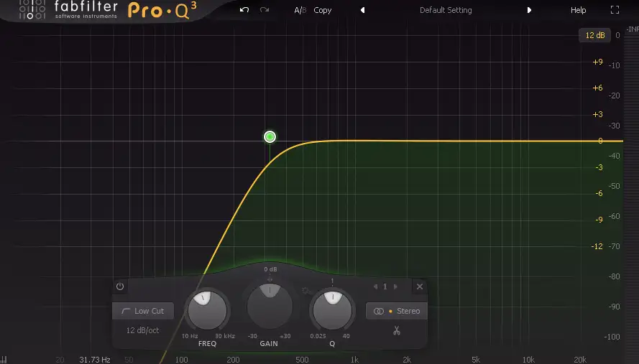
Task: Redo the undone EQ change
Action: [265, 10]
